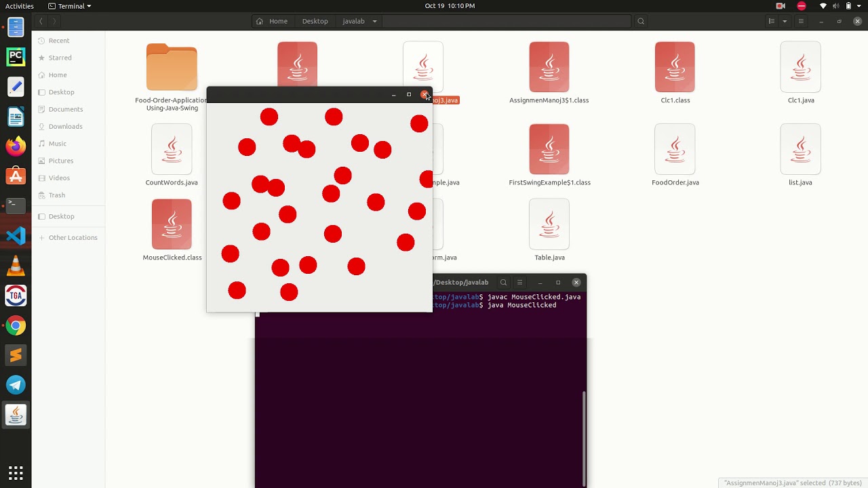Open Google Chrome from the dock
This screenshot has width=868, height=488.
(16, 325)
